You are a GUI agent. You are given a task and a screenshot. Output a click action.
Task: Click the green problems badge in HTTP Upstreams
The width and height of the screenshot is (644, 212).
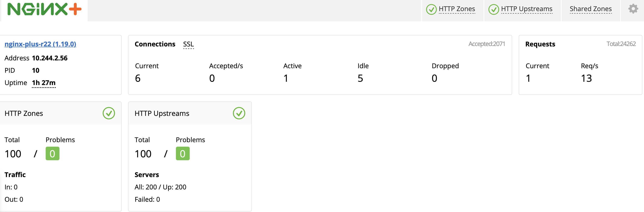183,154
